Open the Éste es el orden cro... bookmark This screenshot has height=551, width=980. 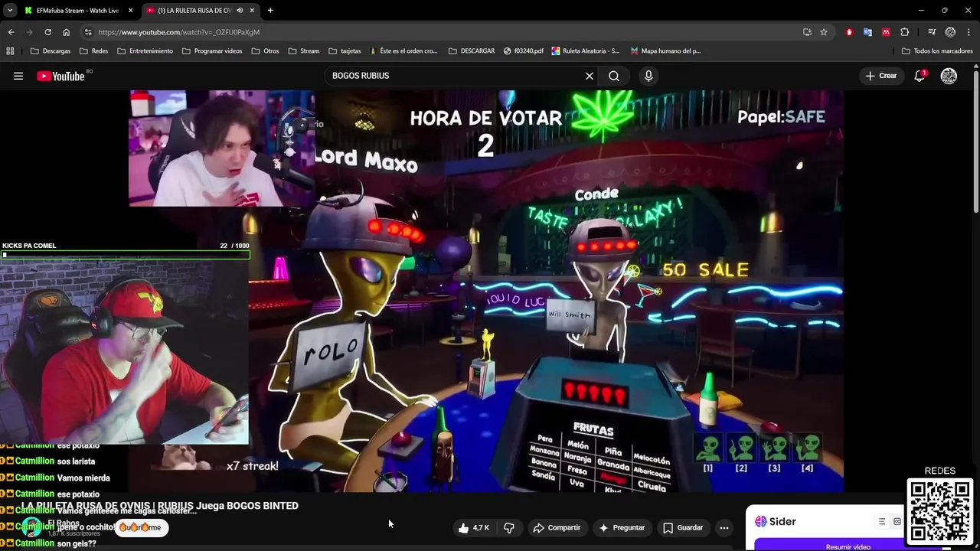403,51
